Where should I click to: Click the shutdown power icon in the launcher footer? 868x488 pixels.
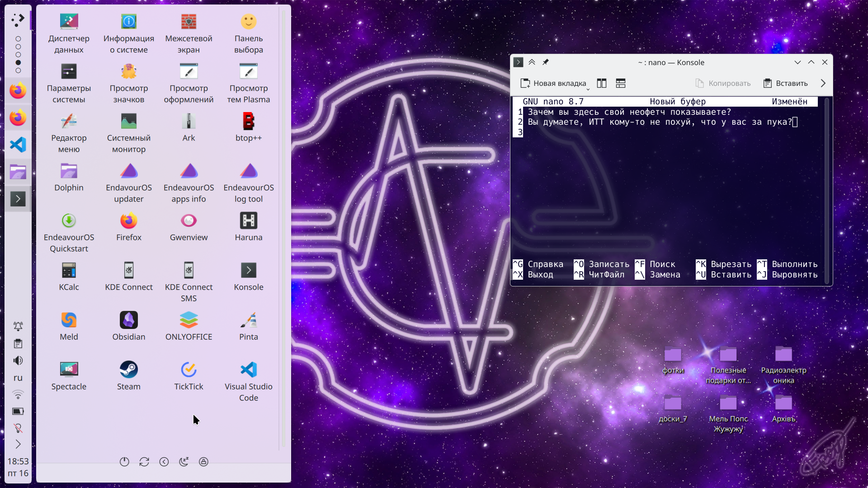pyautogui.click(x=124, y=461)
